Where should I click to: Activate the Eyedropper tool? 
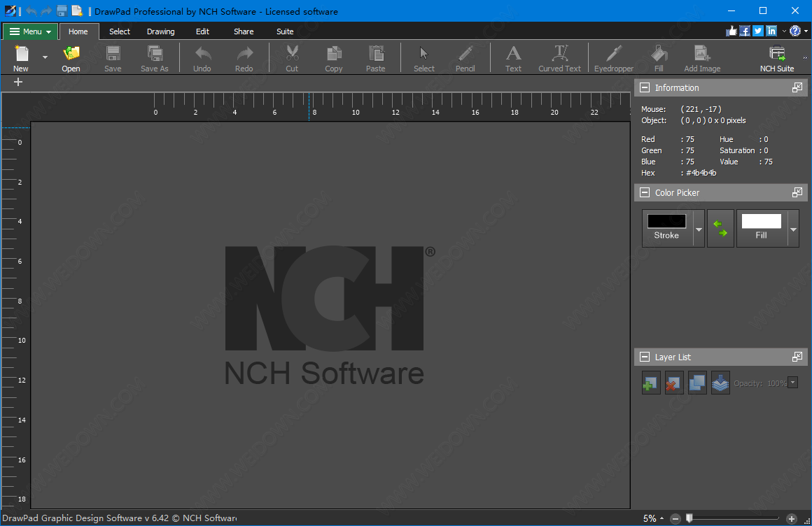pos(614,58)
